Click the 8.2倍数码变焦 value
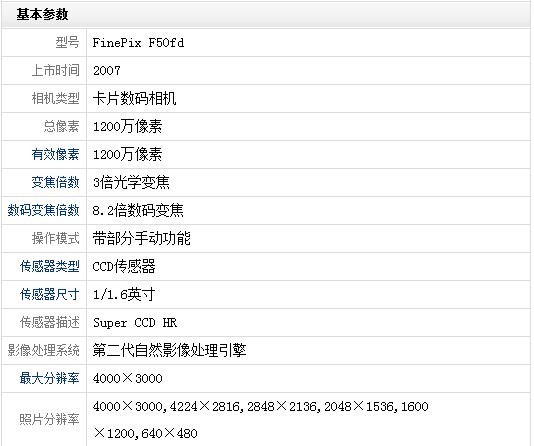Screen dimensions: 534x446 click(138, 210)
